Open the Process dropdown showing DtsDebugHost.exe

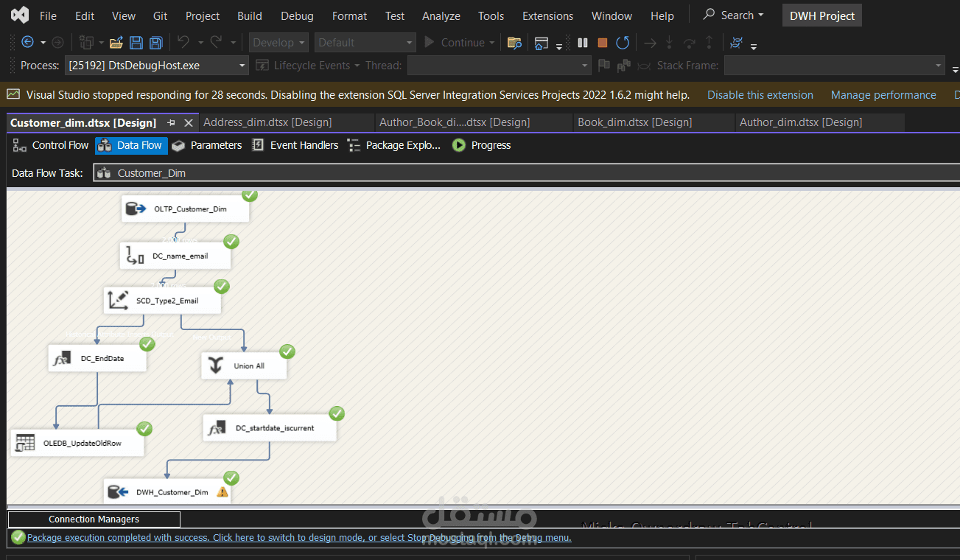coord(156,66)
